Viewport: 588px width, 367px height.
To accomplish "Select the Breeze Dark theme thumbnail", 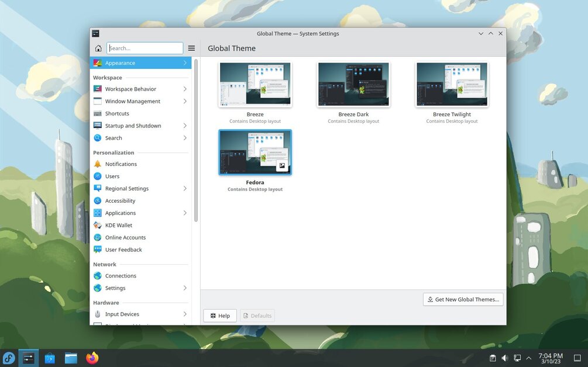I will tap(353, 84).
